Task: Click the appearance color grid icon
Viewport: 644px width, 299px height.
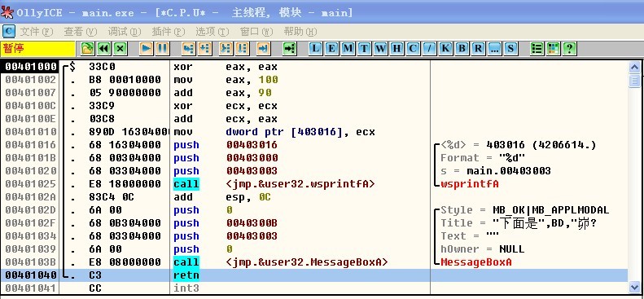Action: point(553,49)
